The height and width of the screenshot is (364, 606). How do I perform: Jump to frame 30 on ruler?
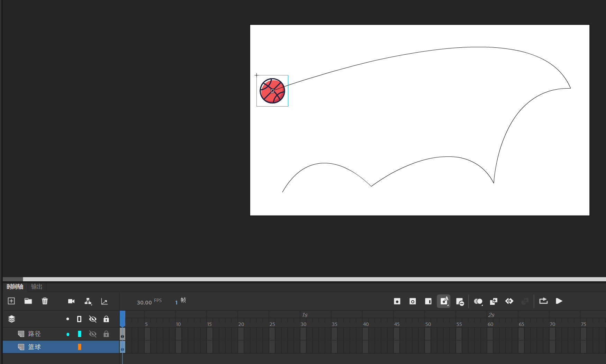click(303, 324)
